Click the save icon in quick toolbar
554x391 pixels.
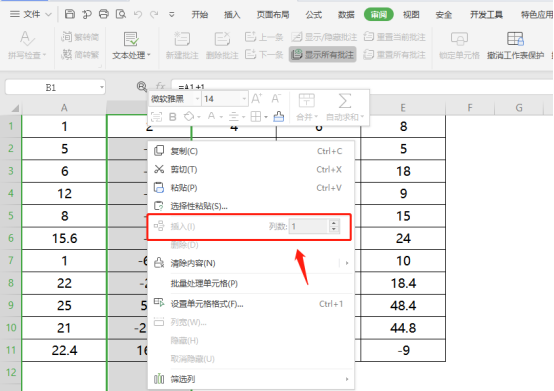coord(70,14)
